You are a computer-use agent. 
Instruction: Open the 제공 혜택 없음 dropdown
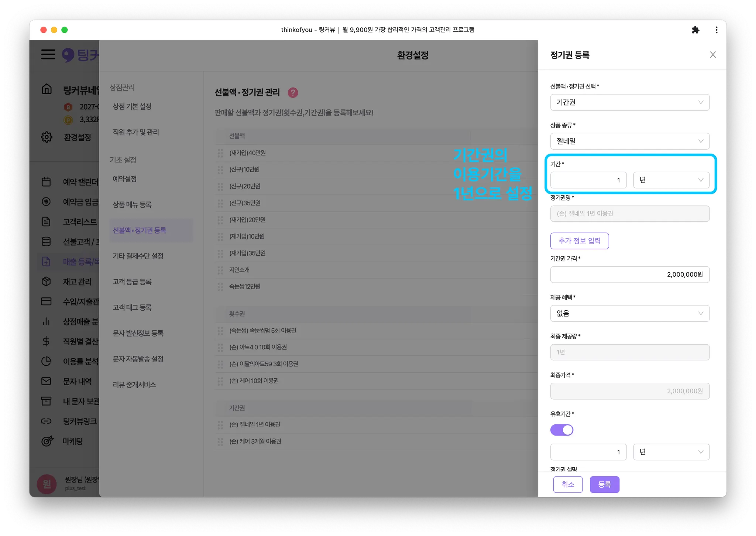click(x=629, y=313)
